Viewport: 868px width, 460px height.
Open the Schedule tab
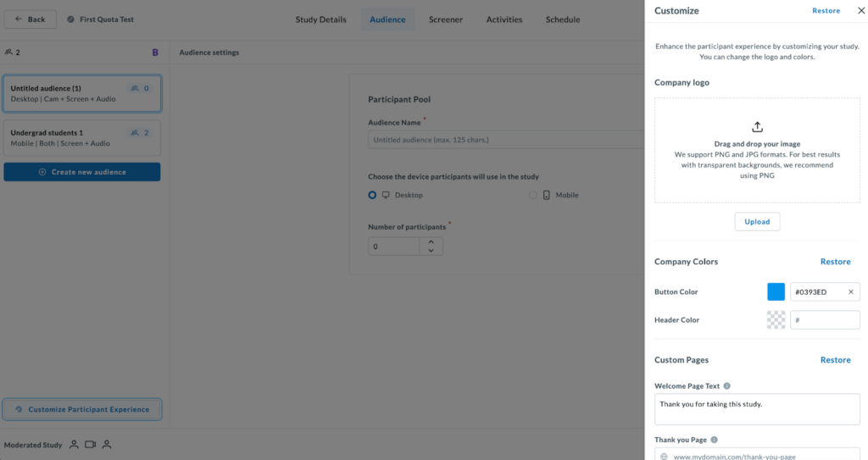click(x=563, y=19)
